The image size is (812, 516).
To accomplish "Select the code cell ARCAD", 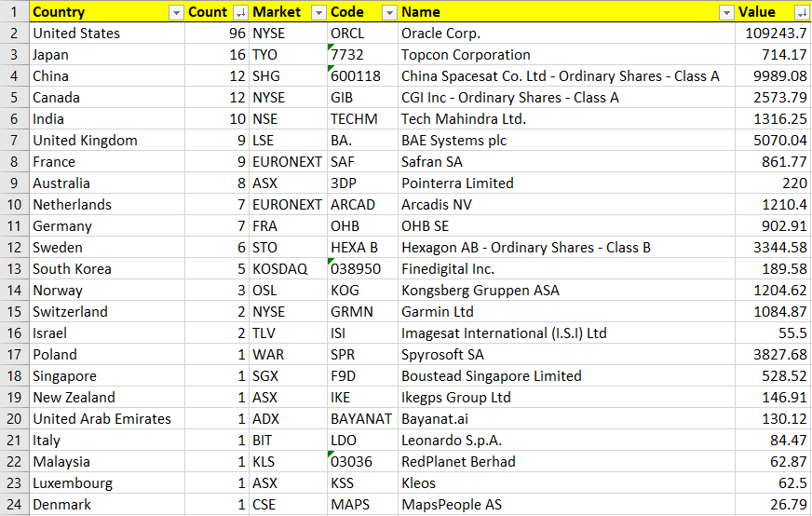I will point(362,205).
